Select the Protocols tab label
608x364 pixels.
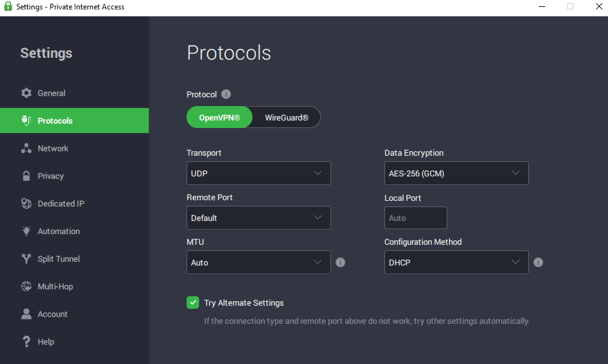pyautogui.click(x=55, y=121)
